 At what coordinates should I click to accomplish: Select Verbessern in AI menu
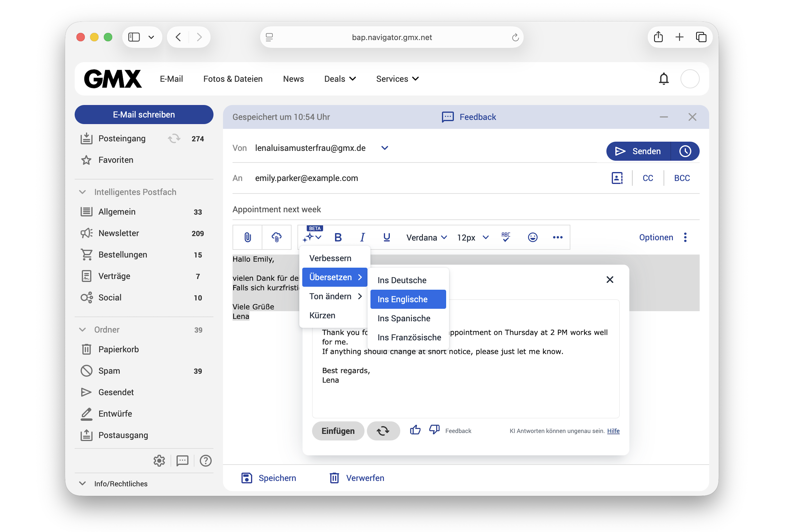coord(335,258)
